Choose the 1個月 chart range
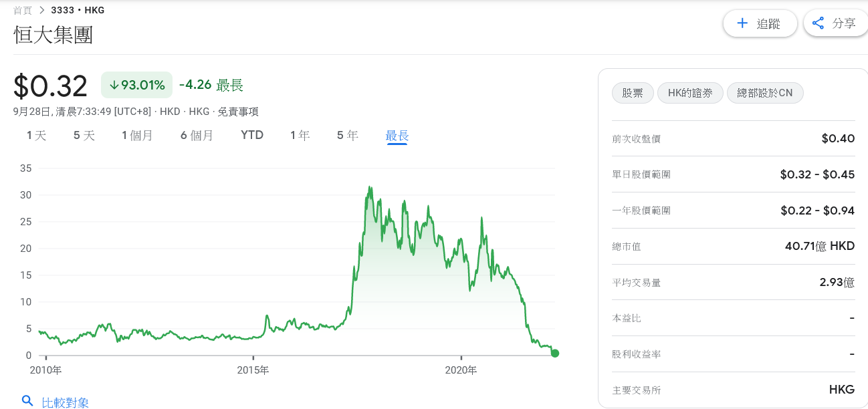868x409 pixels. (137, 136)
